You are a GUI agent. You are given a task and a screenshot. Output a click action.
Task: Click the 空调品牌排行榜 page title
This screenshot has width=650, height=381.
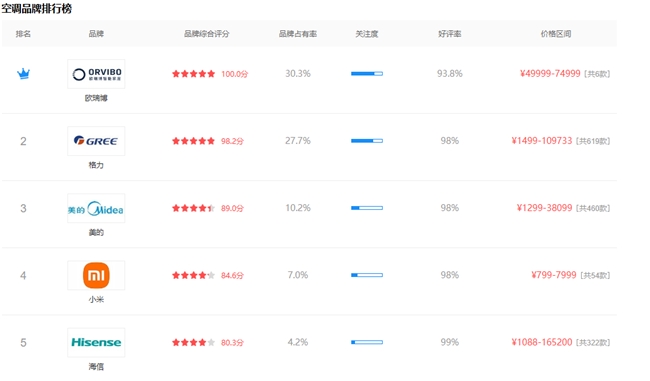pyautogui.click(x=36, y=8)
